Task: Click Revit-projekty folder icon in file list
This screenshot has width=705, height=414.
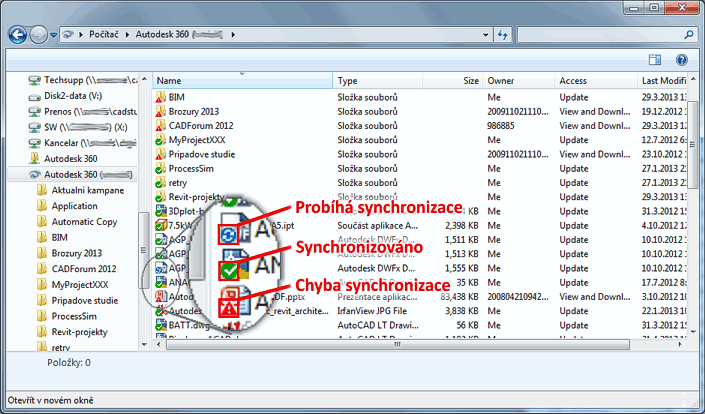Action: tap(160, 197)
